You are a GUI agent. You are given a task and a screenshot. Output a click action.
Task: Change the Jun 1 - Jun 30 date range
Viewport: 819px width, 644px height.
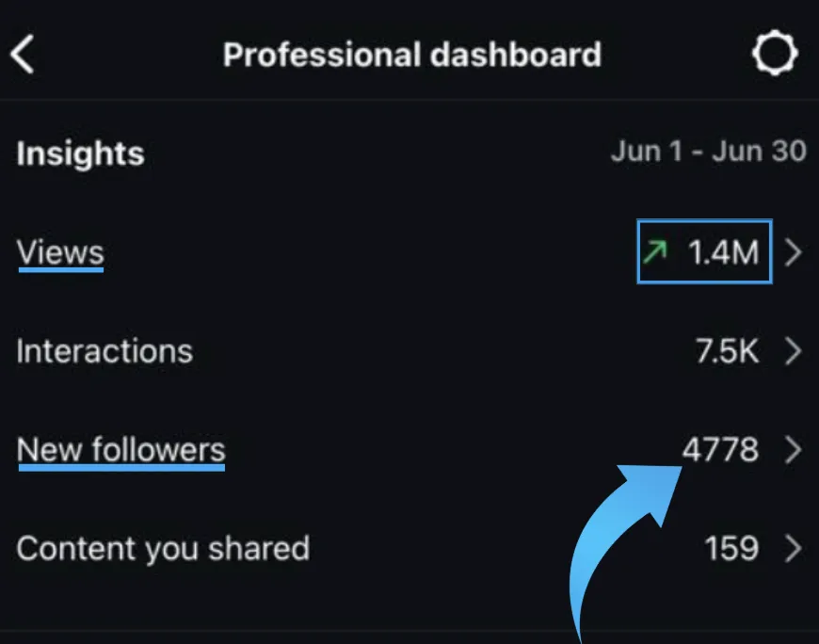[x=709, y=152]
